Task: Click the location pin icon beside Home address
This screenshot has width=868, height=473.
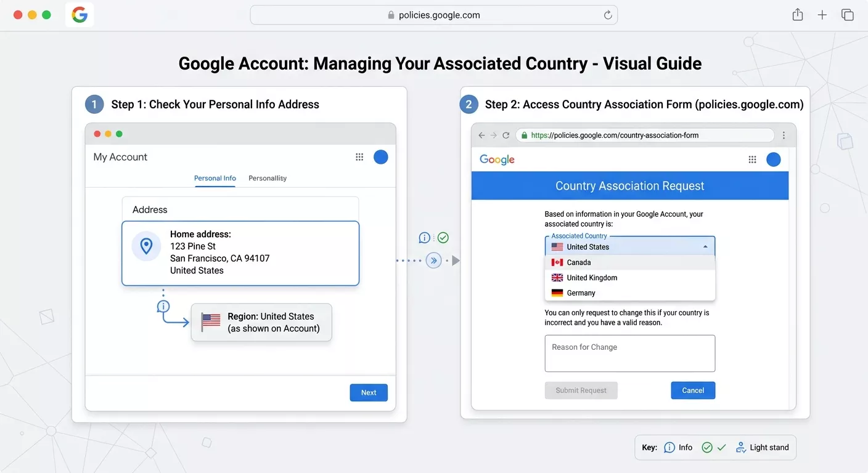Action: tap(146, 246)
